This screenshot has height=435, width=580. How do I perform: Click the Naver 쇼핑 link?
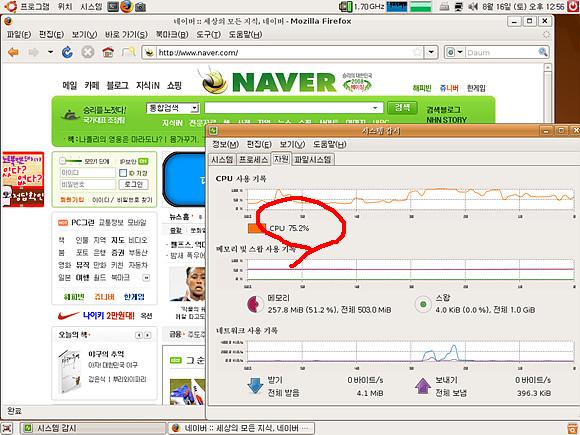[174, 86]
